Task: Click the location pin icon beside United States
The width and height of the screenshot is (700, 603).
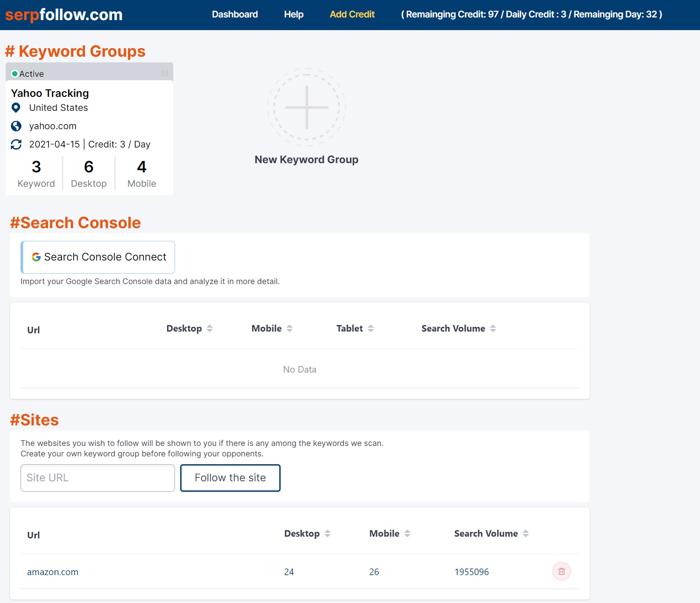Action: (x=16, y=108)
